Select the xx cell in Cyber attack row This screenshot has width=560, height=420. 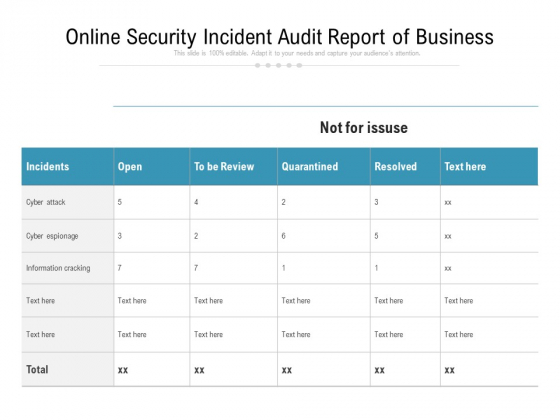pyautogui.click(x=448, y=202)
